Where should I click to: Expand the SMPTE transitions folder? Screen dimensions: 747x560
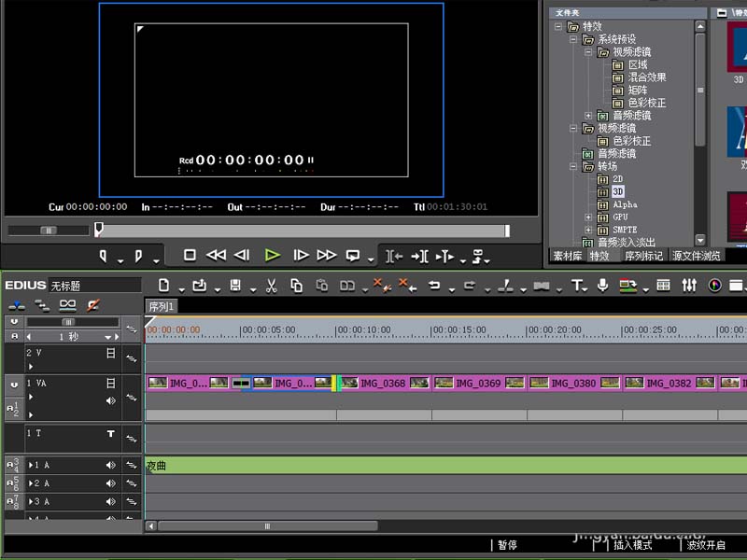click(588, 230)
